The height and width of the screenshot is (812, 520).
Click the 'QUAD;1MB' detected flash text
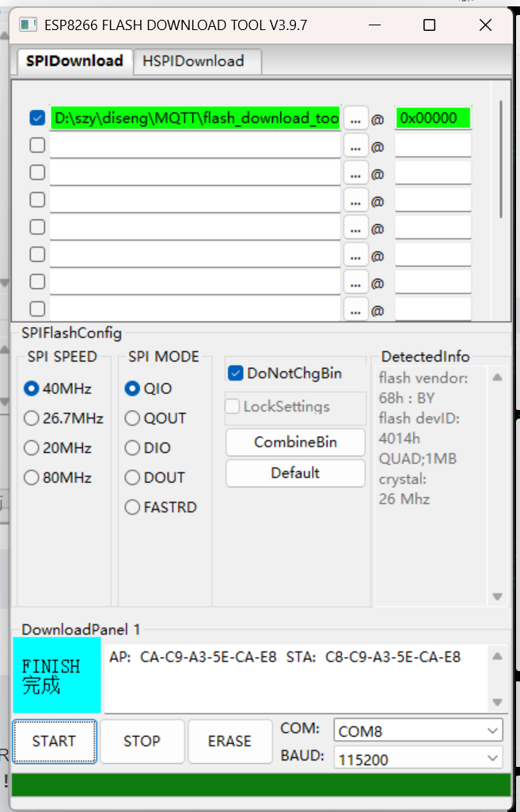pyautogui.click(x=417, y=459)
